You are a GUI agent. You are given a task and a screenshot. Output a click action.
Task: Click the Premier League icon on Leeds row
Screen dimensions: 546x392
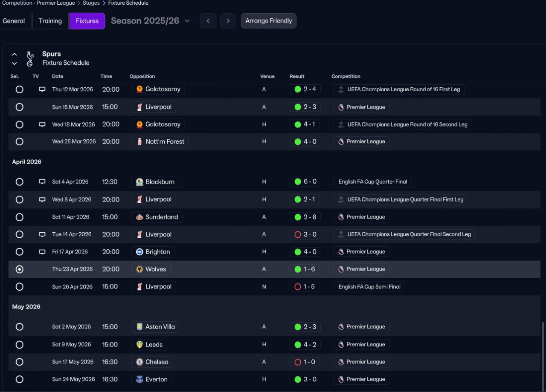(341, 345)
